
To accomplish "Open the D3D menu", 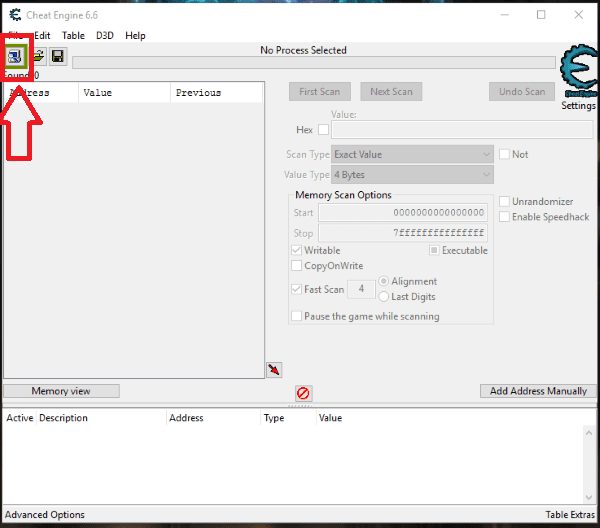I will click(104, 36).
